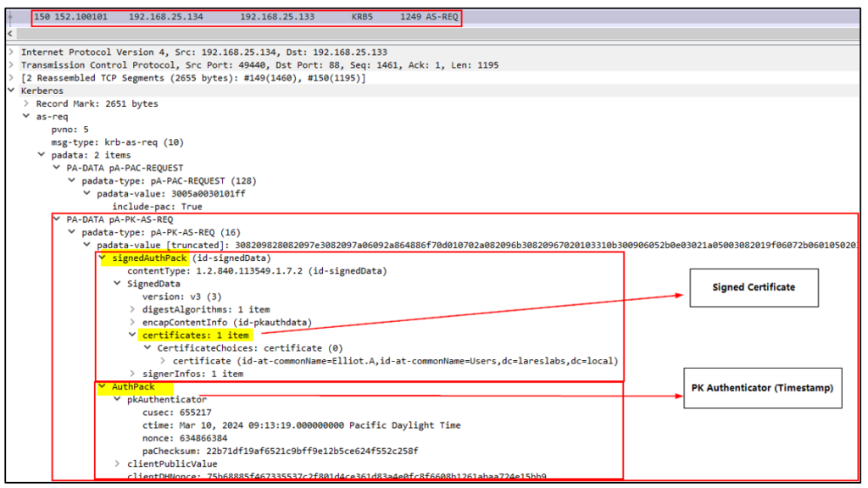Collapse the Kerberos protocol section

tap(12, 90)
